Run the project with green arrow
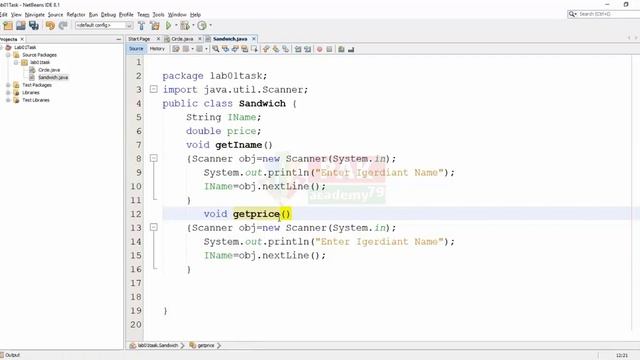Viewport: 640px width, 360px height. (168, 26)
